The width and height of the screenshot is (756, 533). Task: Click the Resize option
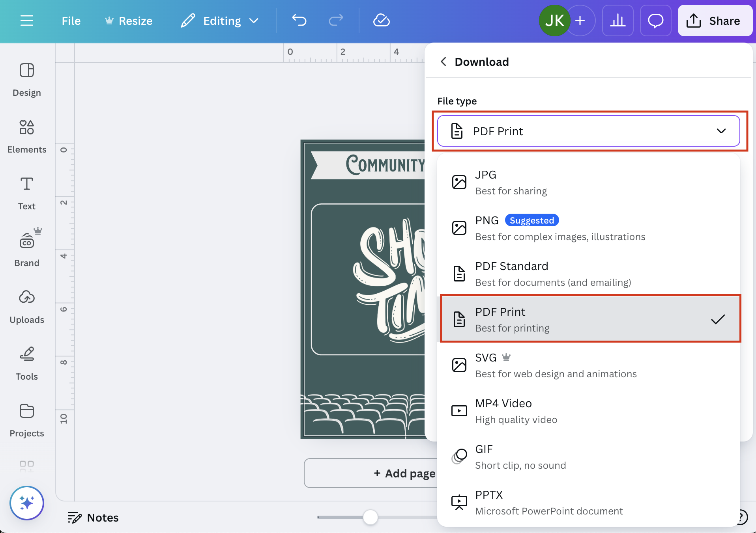click(129, 21)
